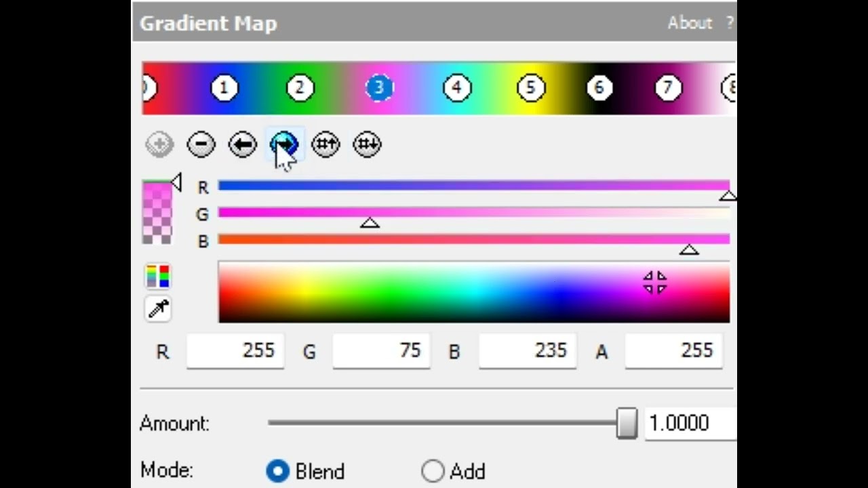Click the A alpha field showing 255
Viewport: 868px width, 488px height.
[x=673, y=351]
